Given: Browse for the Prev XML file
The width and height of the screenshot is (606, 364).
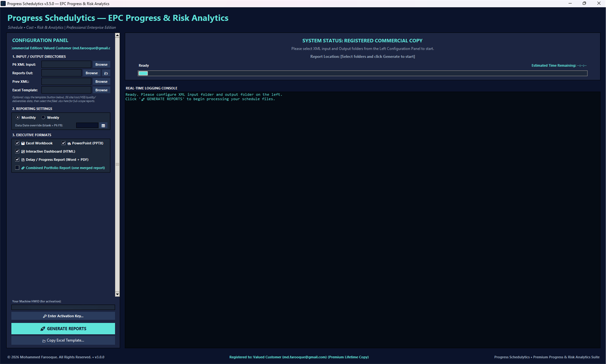Looking at the screenshot, I should click(101, 81).
